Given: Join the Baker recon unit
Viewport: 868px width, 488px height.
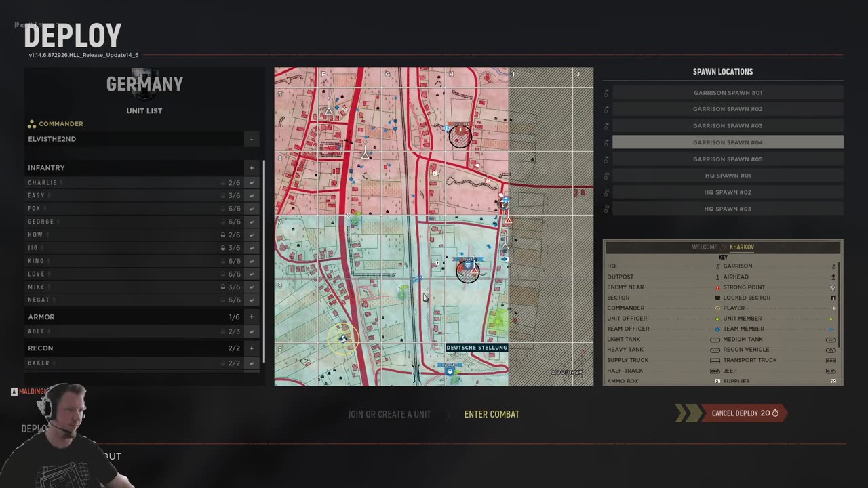Looking at the screenshot, I should (x=252, y=363).
